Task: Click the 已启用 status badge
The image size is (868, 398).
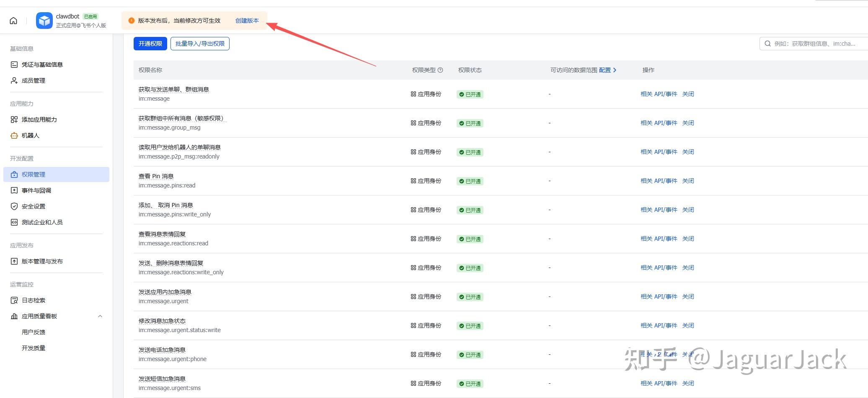Action: click(90, 16)
